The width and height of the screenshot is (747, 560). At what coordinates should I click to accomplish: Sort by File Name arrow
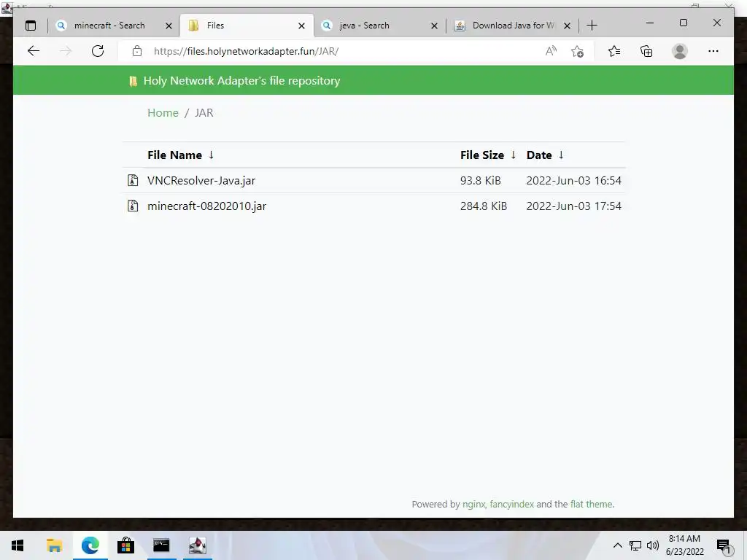pyautogui.click(x=211, y=155)
